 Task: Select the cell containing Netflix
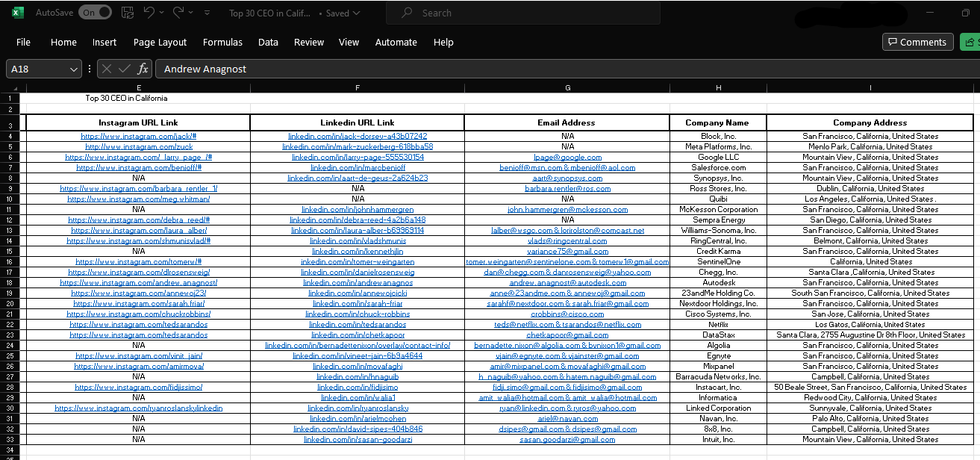pos(719,324)
